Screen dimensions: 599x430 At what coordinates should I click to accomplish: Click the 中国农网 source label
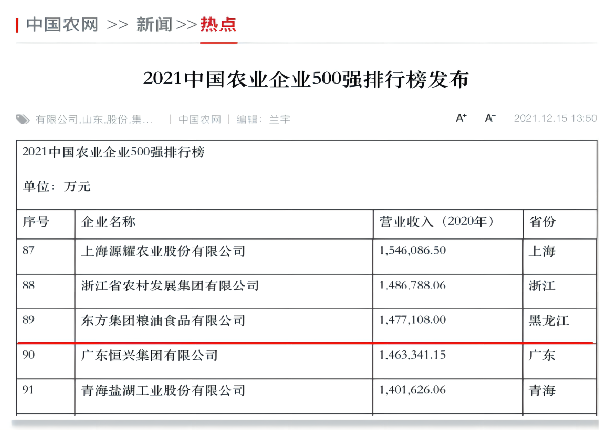point(200,120)
